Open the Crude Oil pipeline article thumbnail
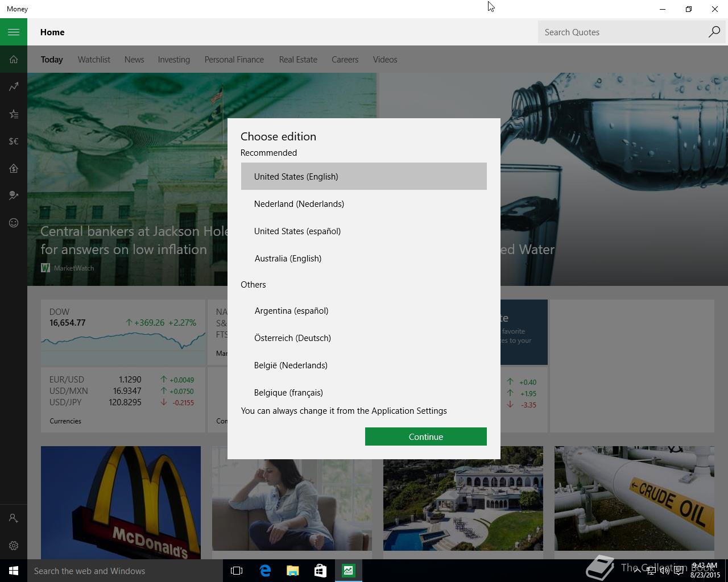Viewport: 728px width, 582px height. 634,498
